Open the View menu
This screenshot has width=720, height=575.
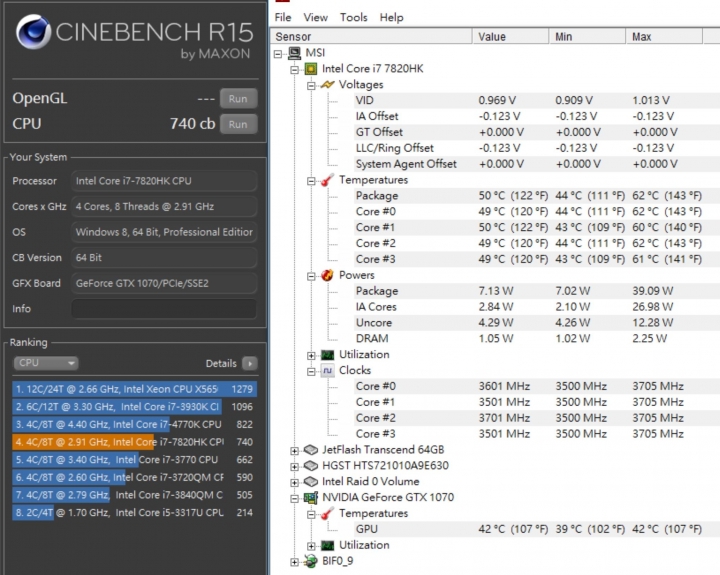(315, 17)
